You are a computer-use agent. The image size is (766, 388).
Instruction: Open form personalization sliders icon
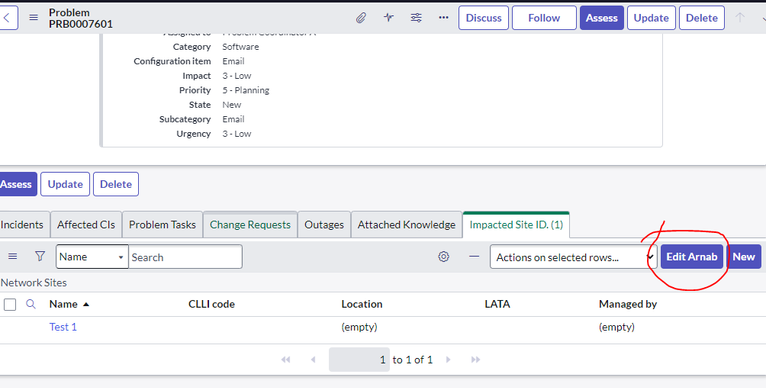click(416, 18)
